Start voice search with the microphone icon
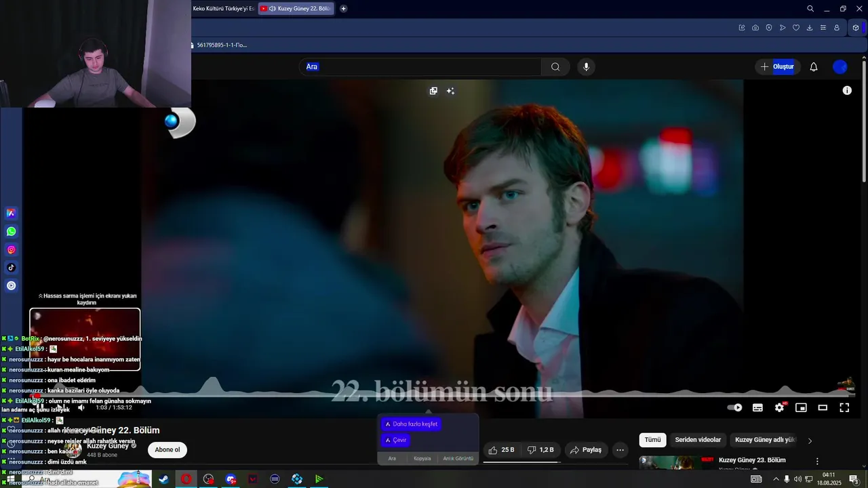The height and width of the screenshot is (488, 868). click(586, 66)
